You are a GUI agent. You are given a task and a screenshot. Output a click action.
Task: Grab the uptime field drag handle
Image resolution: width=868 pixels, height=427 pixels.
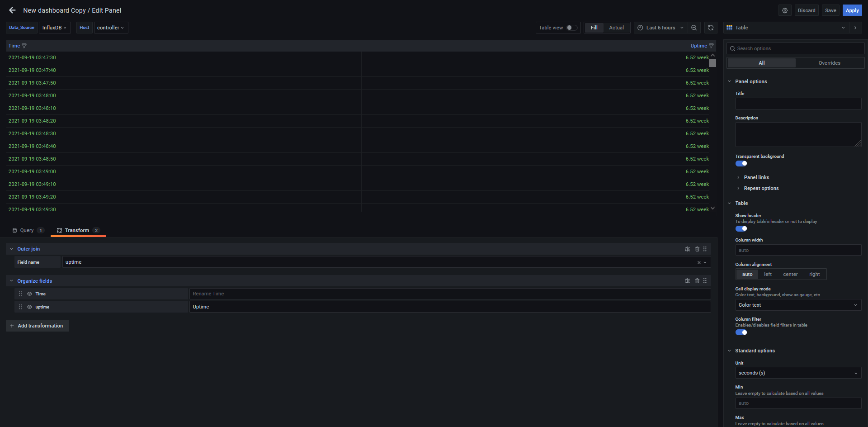tap(20, 307)
